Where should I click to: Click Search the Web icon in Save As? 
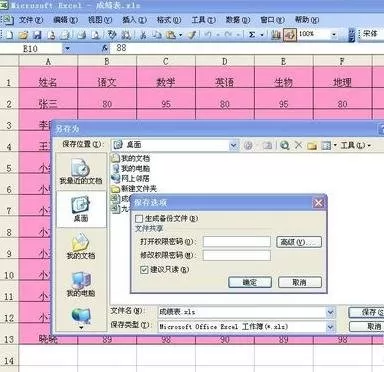pyautogui.click(x=284, y=145)
